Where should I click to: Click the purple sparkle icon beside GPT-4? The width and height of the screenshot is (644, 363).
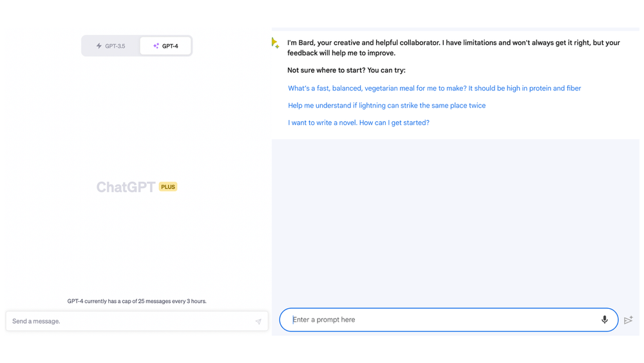pyautogui.click(x=156, y=46)
